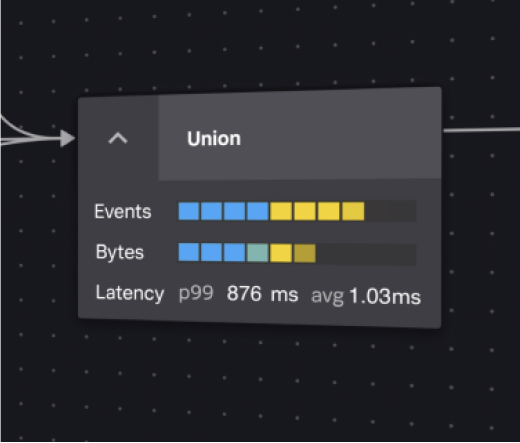This screenshot has width=520, height=443.
Task: Click the empty portion of Bytes bar
Action: click(366, 255)
